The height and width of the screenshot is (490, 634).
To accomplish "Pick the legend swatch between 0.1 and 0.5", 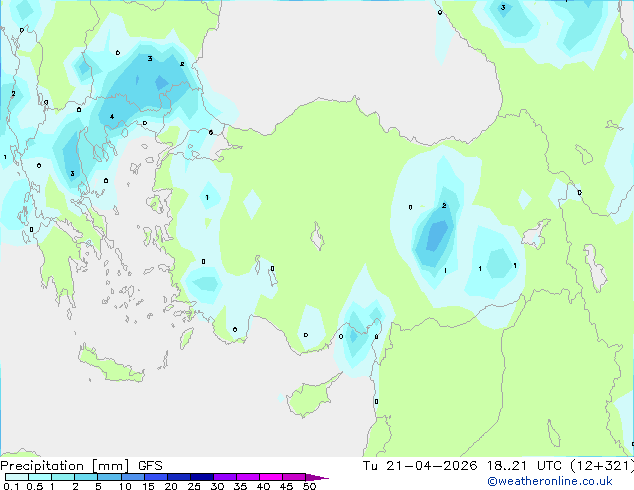I will click(17, 477).
